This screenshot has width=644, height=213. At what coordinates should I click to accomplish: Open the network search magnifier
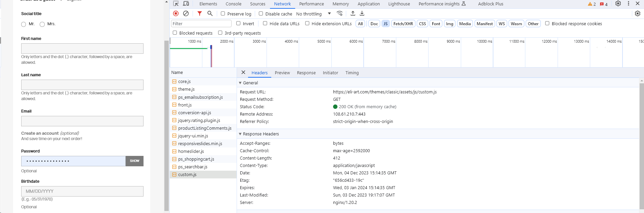click(x=210, y=13)
